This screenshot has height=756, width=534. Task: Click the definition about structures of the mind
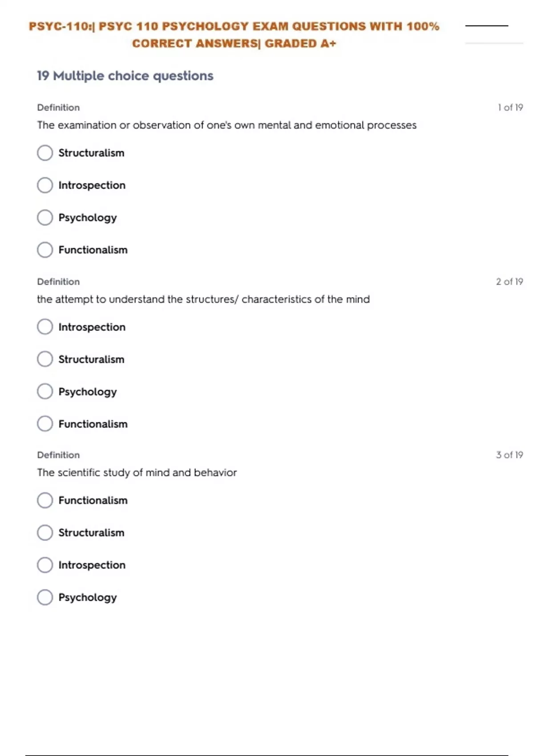[x=203, y=299]
